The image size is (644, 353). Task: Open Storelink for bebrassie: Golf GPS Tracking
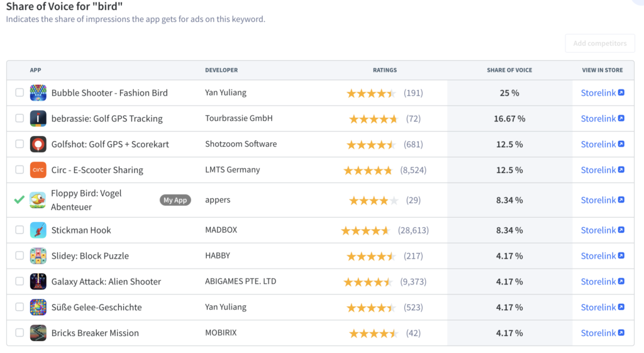[x=602, y=118]
